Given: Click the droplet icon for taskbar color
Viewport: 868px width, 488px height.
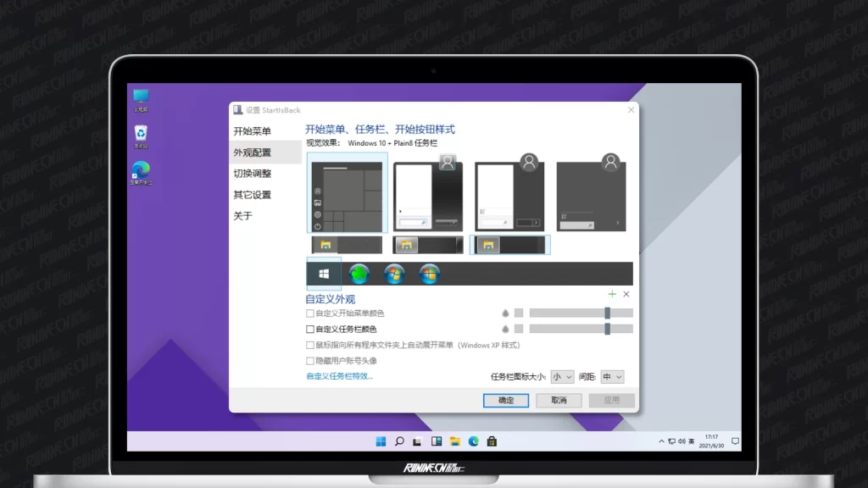Looking at the screenshot, I should pos(505,329).
